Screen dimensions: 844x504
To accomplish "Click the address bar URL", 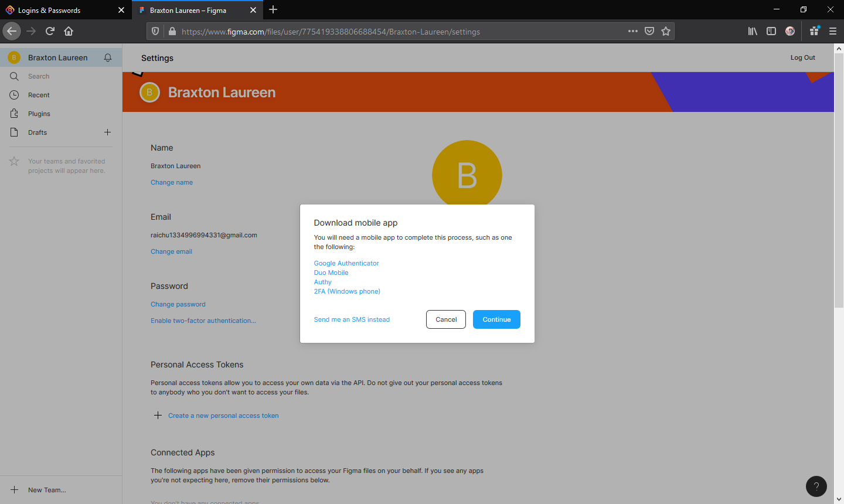I will pos(331,32).
